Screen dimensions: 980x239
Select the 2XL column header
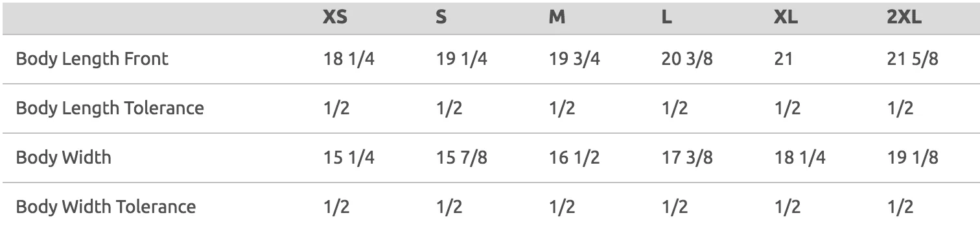(x=904, y=18)
